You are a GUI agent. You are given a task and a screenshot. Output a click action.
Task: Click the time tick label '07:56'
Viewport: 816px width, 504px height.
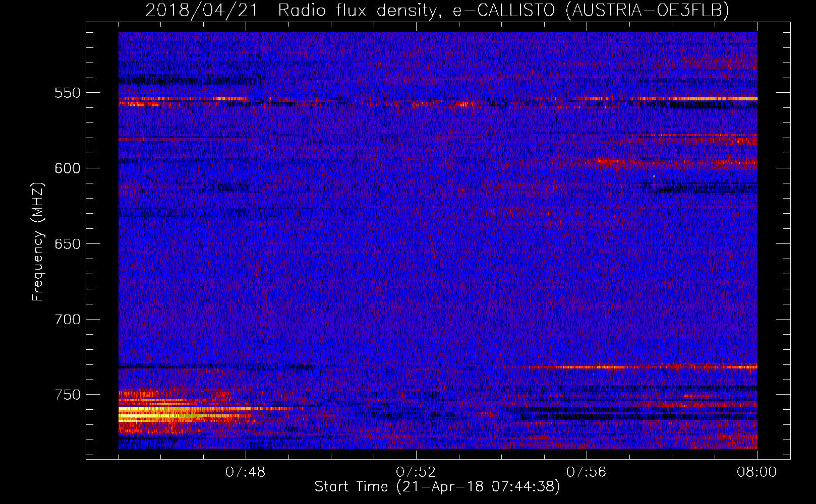coord(587,472)
